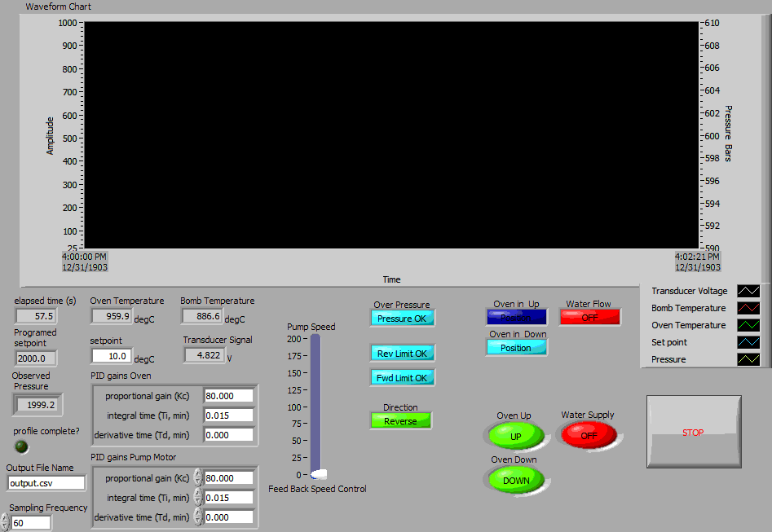This screenshot has height=532, width=772.
Task: Click the Oven Temperature green plot icon
Action: [x=748, y=325]
